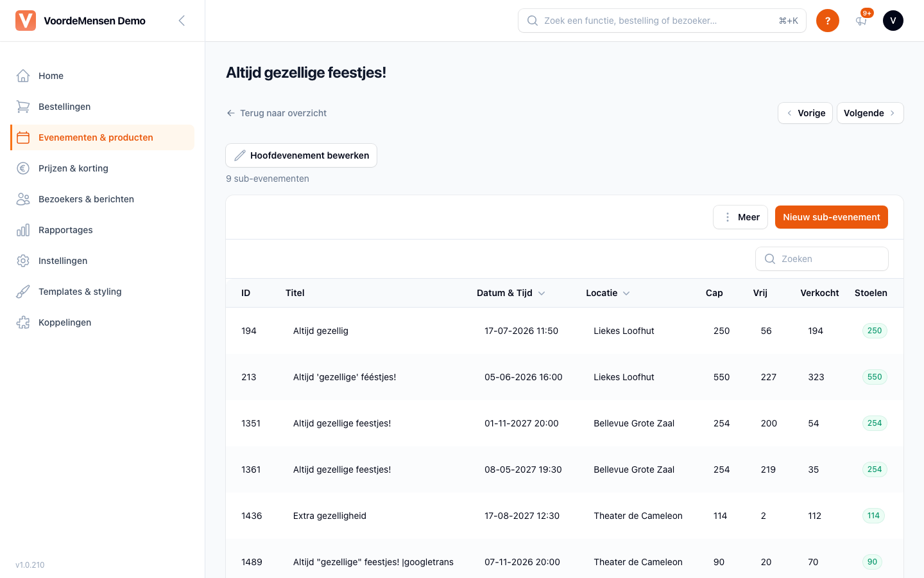Screen dimensions: 924x578
Task: Click the VoordeMensen orange logo icon
Action: (26, 21)
